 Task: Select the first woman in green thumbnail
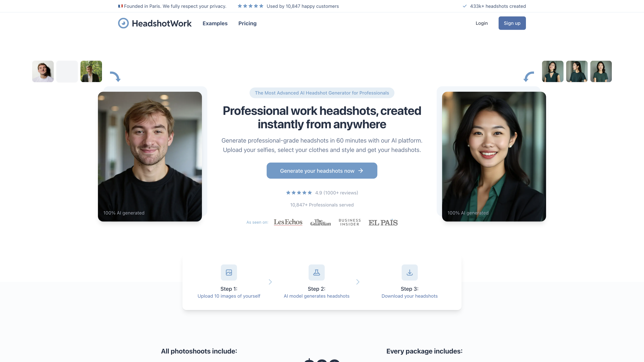(553, 72)
